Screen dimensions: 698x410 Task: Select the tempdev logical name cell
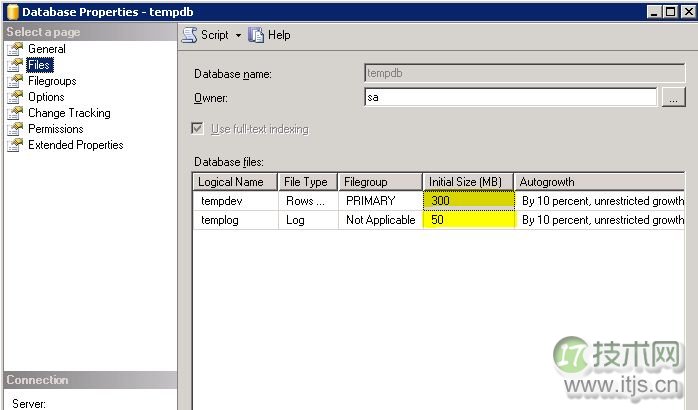point(235,201)
